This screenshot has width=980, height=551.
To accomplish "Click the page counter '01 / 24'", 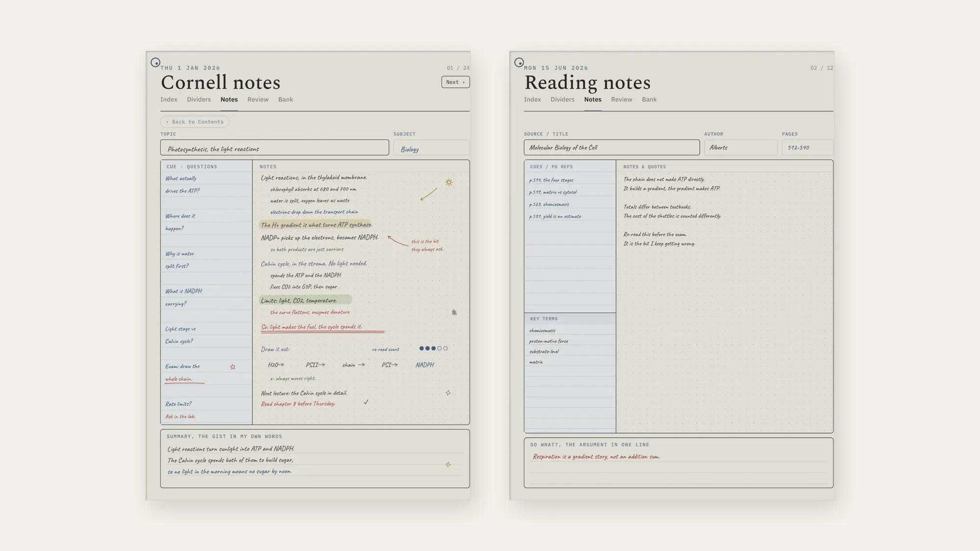I will [x=458, y=68].
